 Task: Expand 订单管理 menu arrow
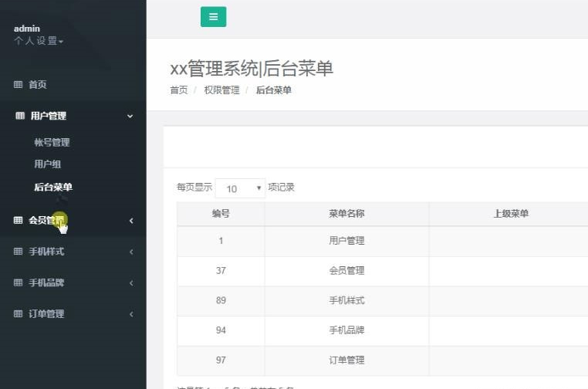[x=131, y=314]
